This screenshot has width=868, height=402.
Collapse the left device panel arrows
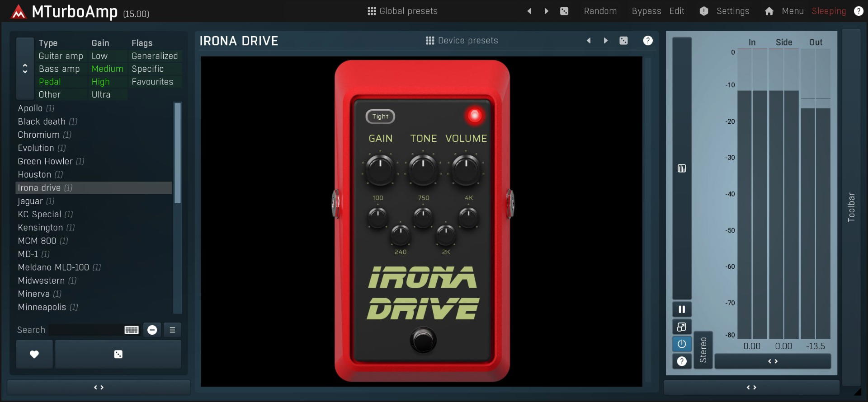[x=99, y=388]
